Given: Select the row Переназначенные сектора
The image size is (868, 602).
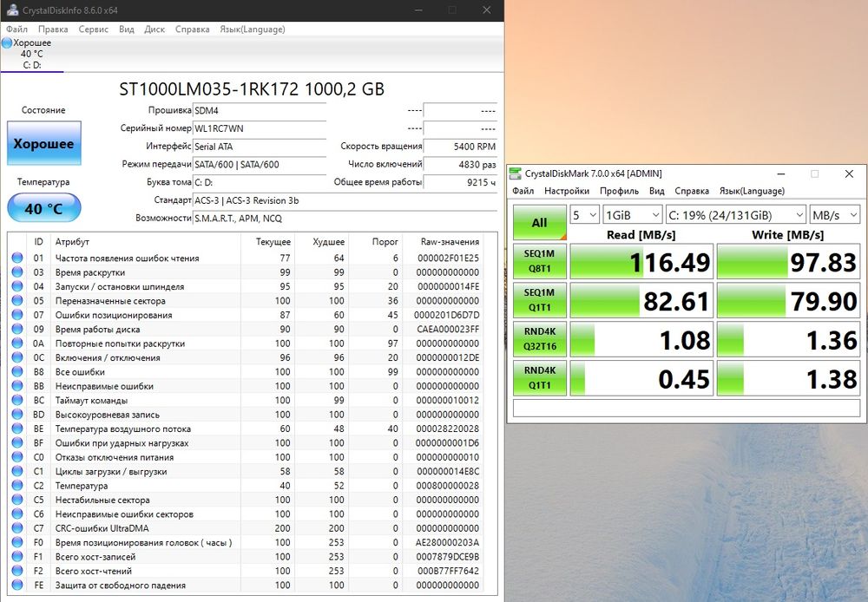Looking at the screenshot, I should (x=246, y=300).
